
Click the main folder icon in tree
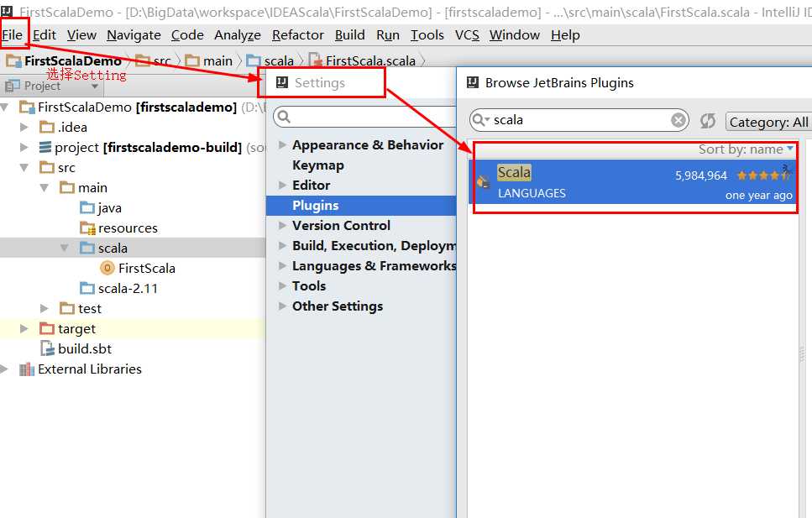[x=67, y=187]
